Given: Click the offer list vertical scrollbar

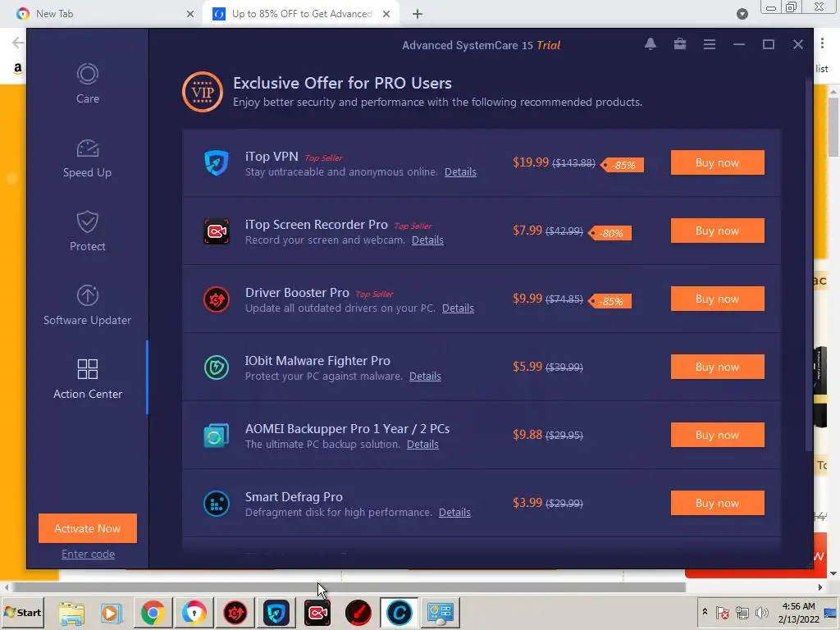Looking at the screenshot, I should click(809, 265).
